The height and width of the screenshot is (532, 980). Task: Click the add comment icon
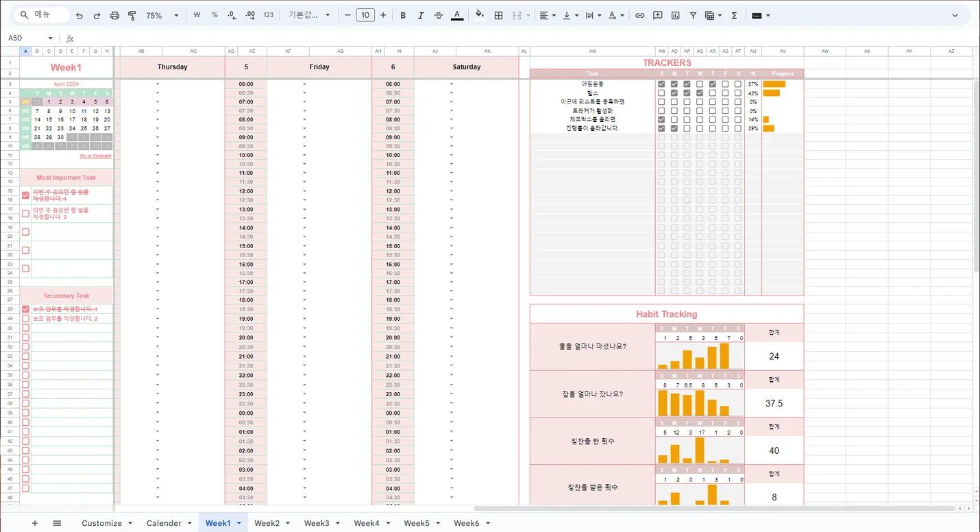click(x=658, y=15)
